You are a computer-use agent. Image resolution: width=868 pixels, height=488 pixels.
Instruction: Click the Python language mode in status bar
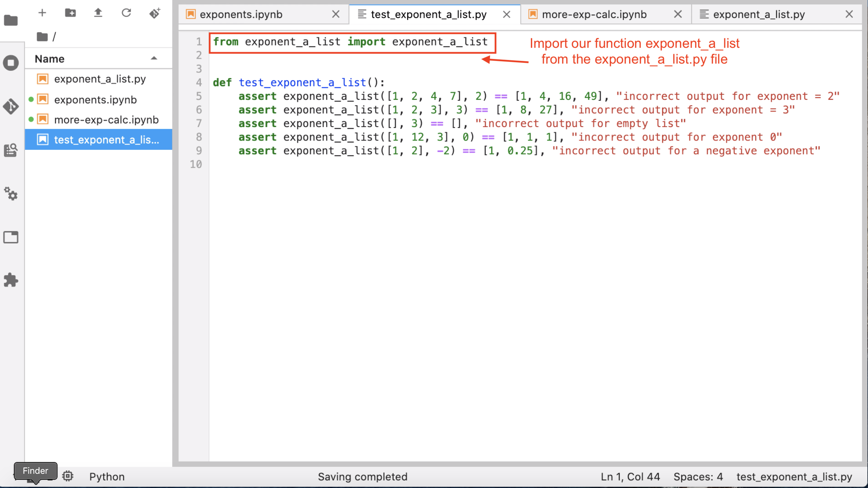click(x=107, y=477)
